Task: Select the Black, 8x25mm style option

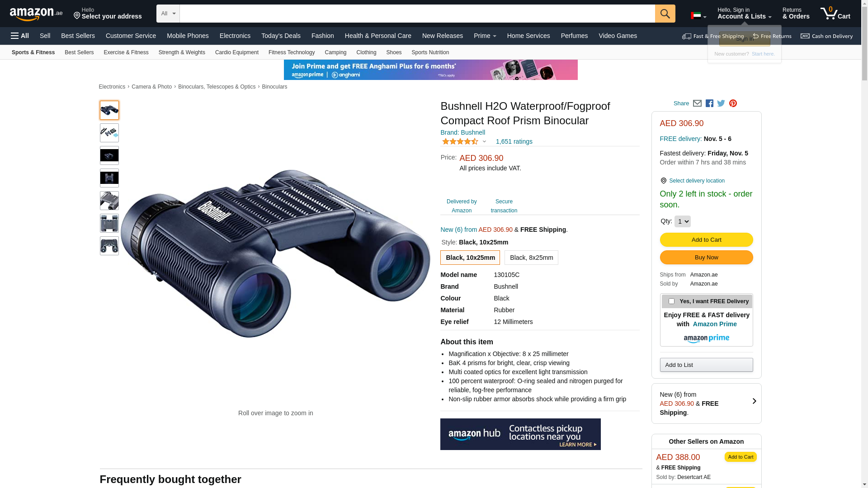Action: [531, 258]
